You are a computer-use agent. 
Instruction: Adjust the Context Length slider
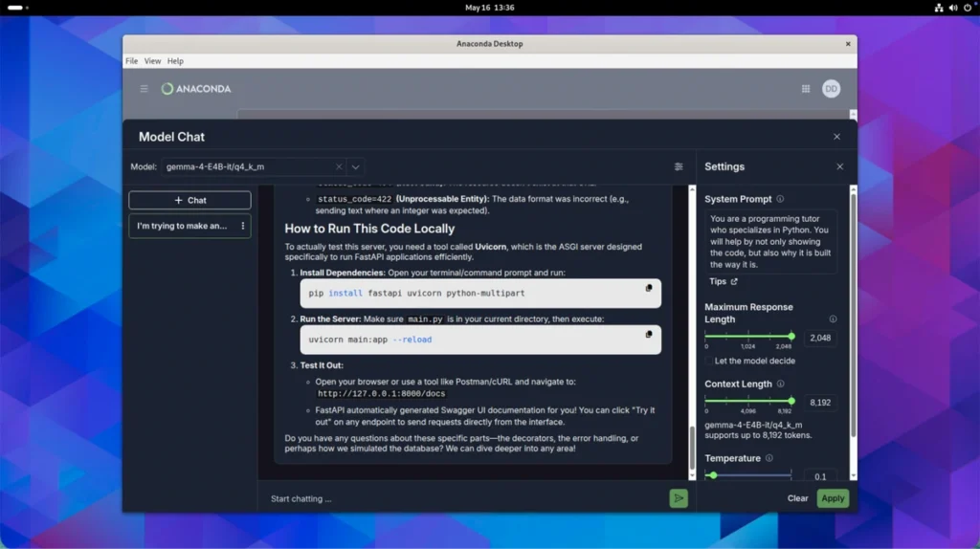748,401
